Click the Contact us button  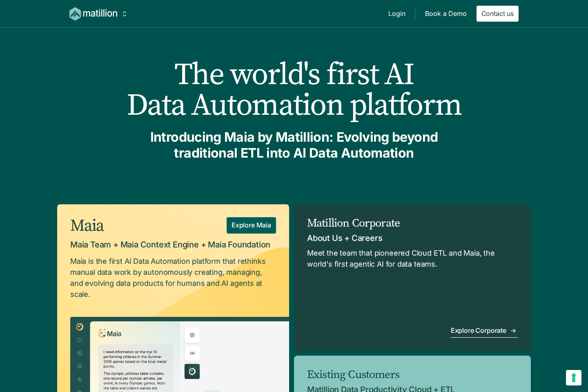pos(497,14)
